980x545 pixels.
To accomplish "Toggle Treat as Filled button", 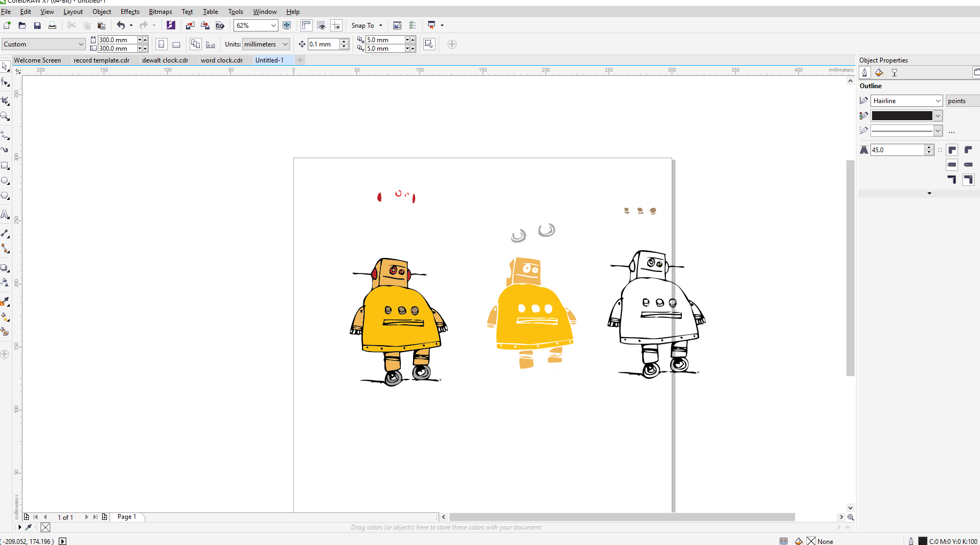I will point(429,44).
